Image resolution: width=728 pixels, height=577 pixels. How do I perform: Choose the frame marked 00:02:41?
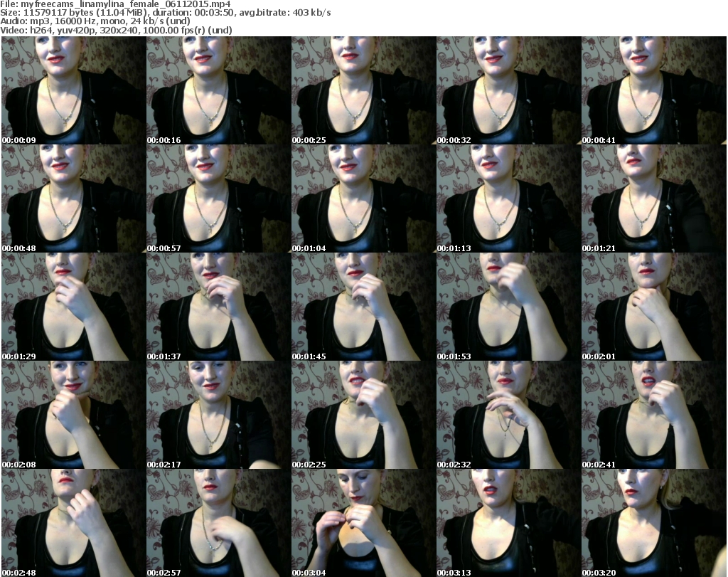[654, 415]
